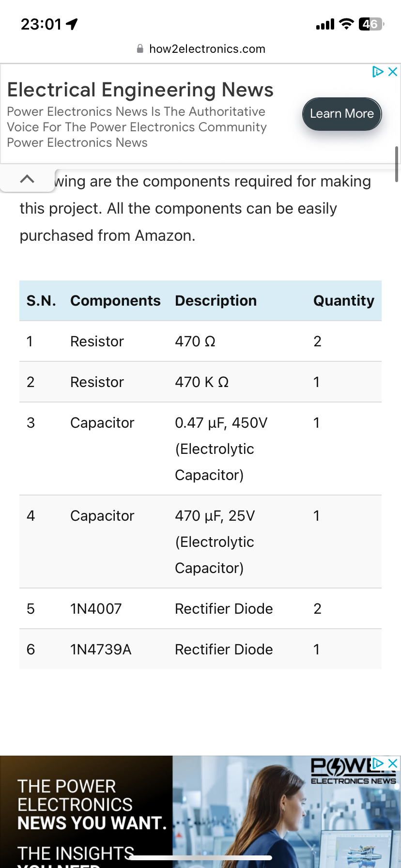Tap the battery indicator showing 46
Viewport: 401px width, 868px height.
tap(371, 24)
